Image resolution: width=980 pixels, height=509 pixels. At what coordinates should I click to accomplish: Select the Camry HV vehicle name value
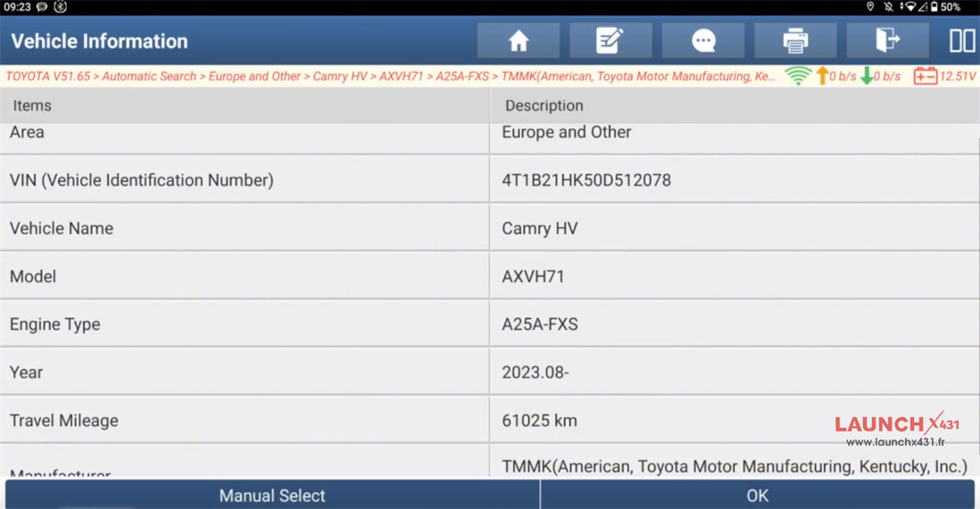coord(540,228)
